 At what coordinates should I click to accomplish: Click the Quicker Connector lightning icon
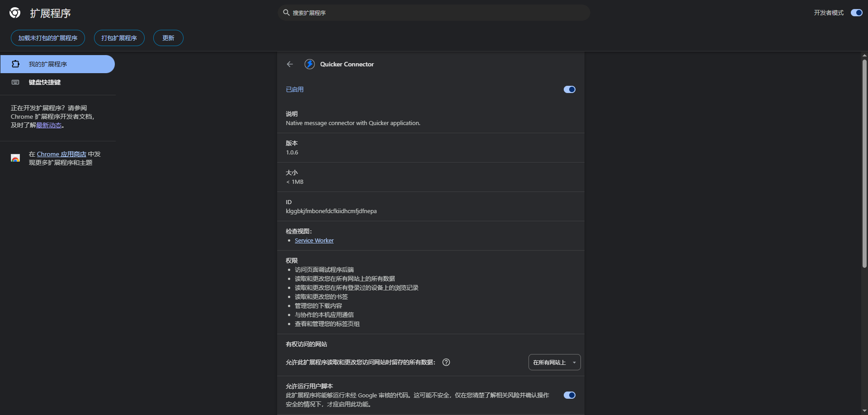coord(310,64)
